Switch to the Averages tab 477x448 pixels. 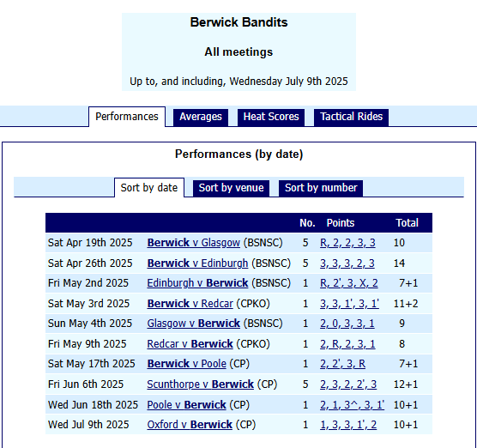click(x=201, y=117)
